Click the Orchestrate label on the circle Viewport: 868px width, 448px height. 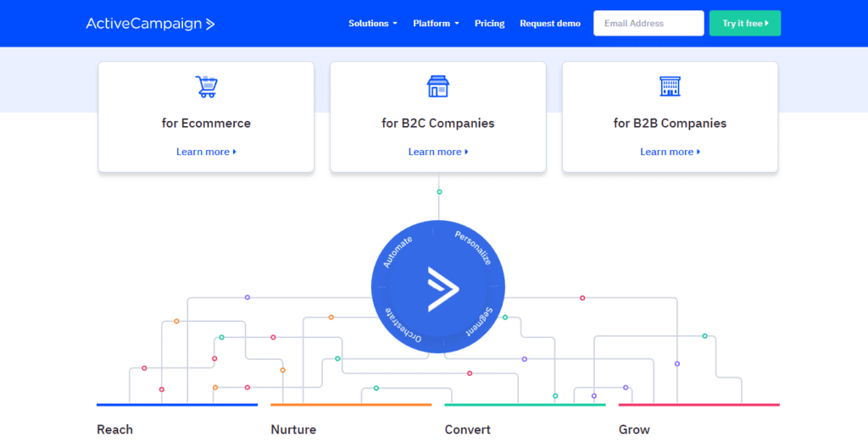tap(403, 325)
